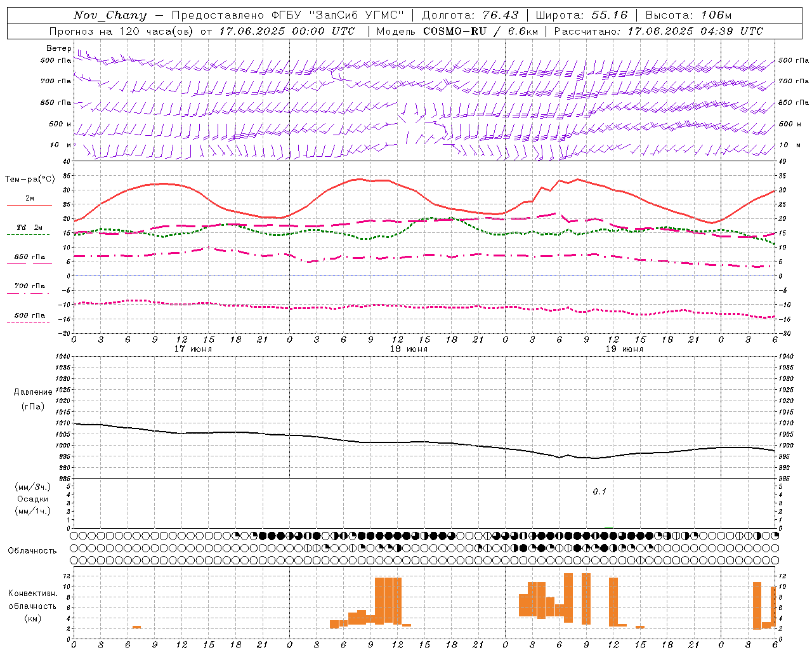Click the small orange convective bar on 17 июня
812x650 pixels.
[x=136, y=627]
